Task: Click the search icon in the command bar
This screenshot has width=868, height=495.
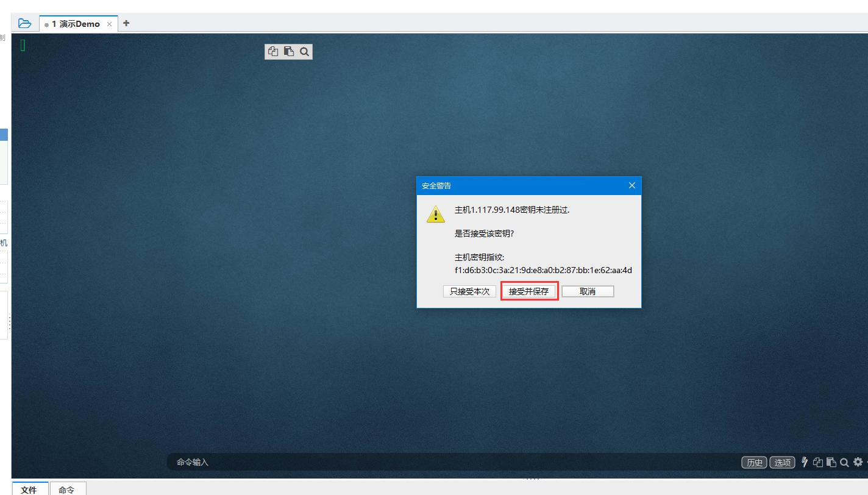Action: [844, 462]
